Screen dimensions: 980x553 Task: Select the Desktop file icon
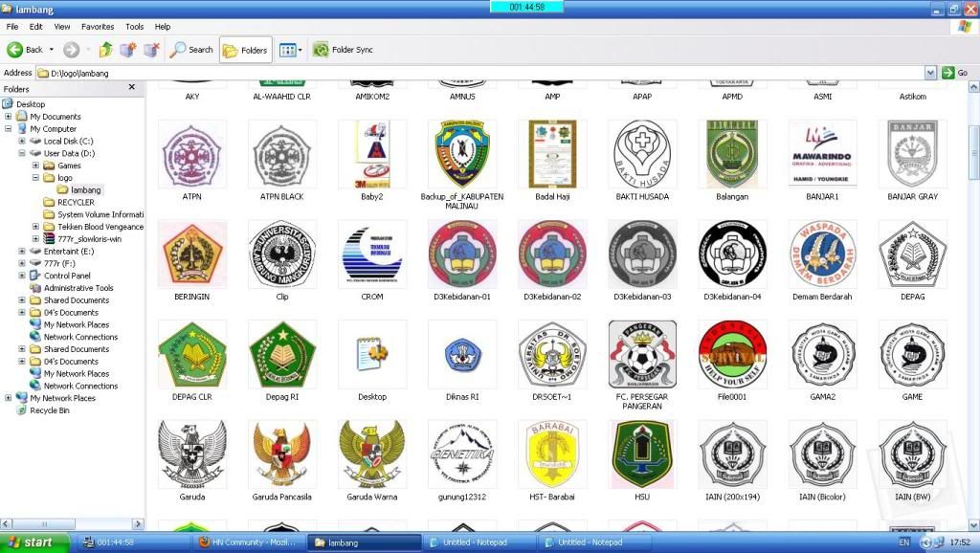click(x=372, y=354)
